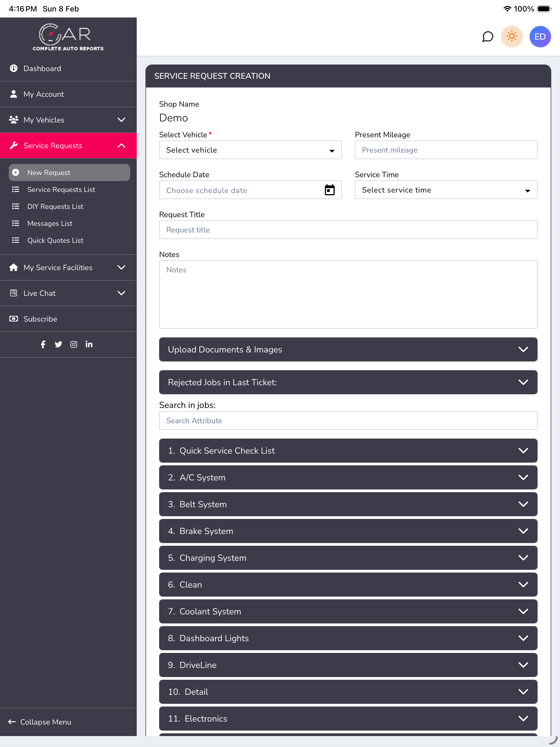
Task: Click the Subscribe money icon
Action: point(13,319)
